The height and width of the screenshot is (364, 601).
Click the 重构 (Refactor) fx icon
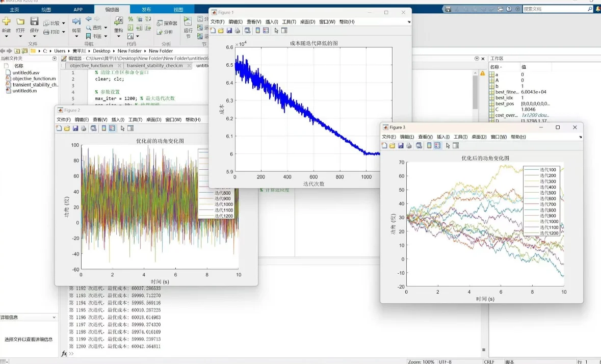click(x=118, y=21)
